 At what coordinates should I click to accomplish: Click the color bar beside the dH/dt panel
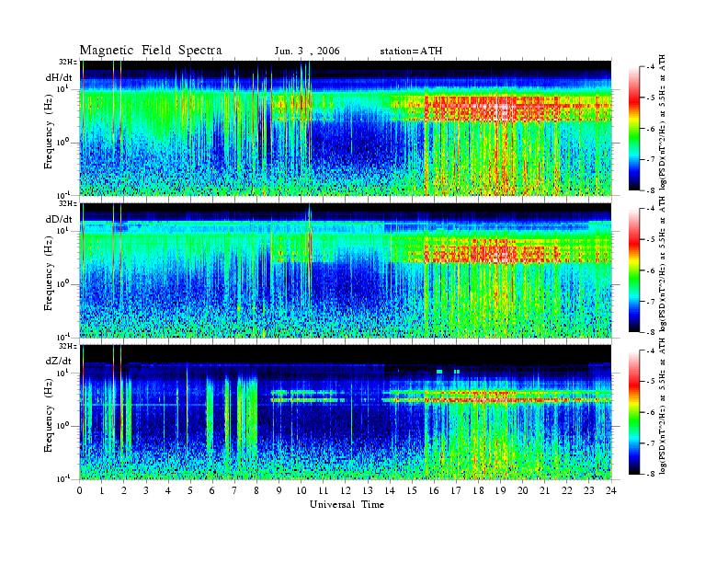pyautogui.click(x=634, y=129)
